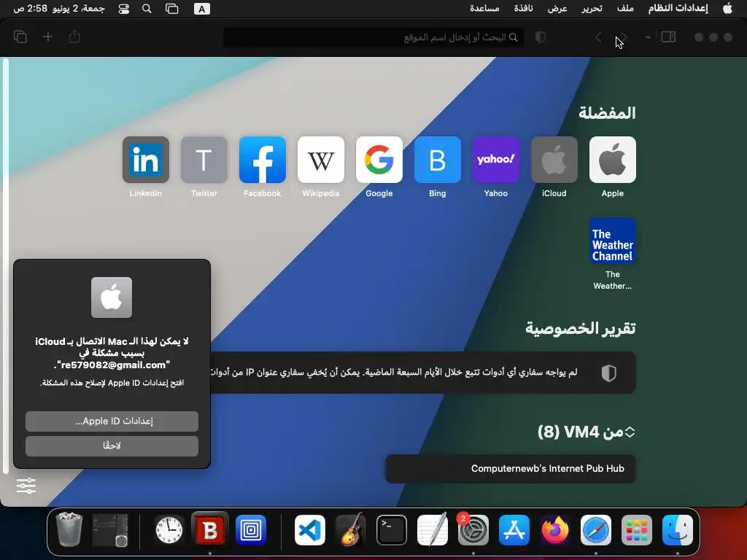Open the Yahoo favorite
Image resolution: width=747 pixels, height=560 pixels.
click(496, 160)
